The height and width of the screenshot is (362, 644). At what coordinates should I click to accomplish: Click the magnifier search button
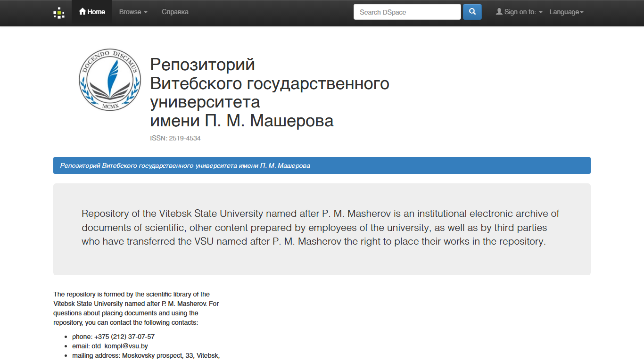click(472, 12)
